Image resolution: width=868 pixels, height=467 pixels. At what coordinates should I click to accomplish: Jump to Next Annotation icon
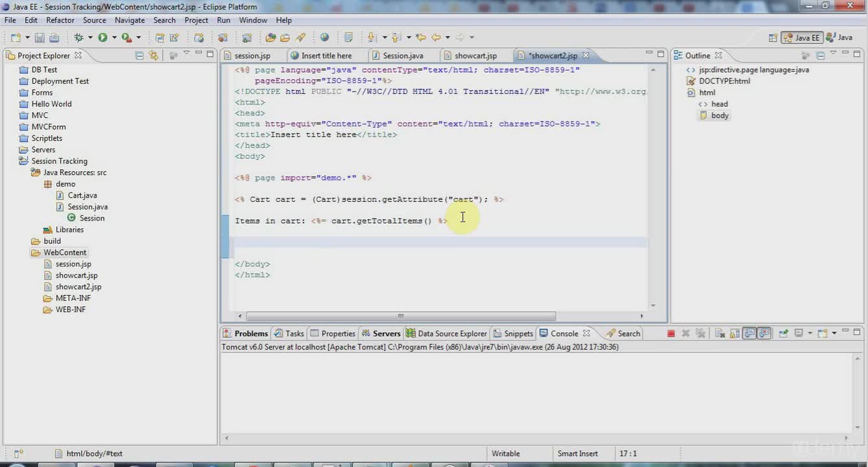tap(372, 38)
